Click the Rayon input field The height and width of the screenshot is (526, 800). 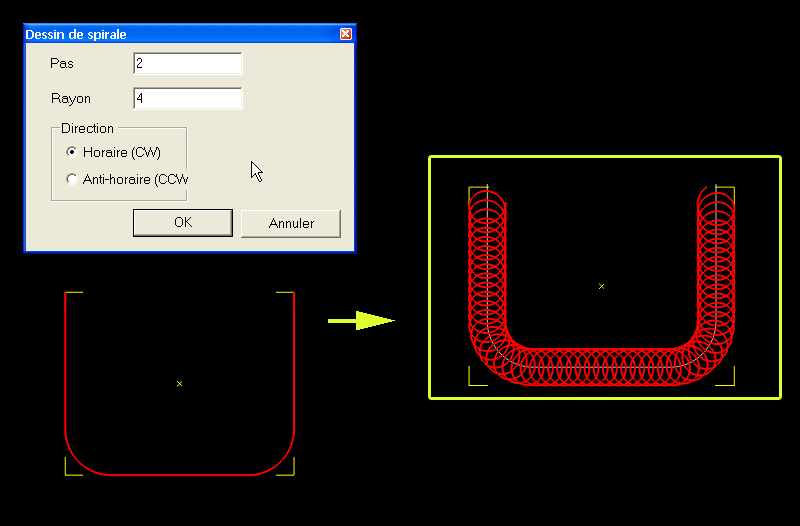tap(188, 98)
